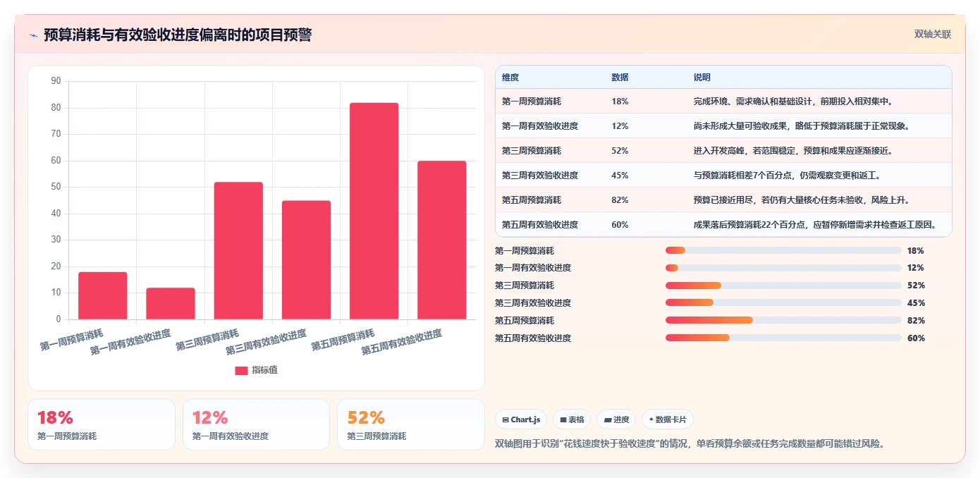This screenshot has width=980, height=478.
Task: Open the 12% 第一周有效验收进度 summary card
Action: 256,424
